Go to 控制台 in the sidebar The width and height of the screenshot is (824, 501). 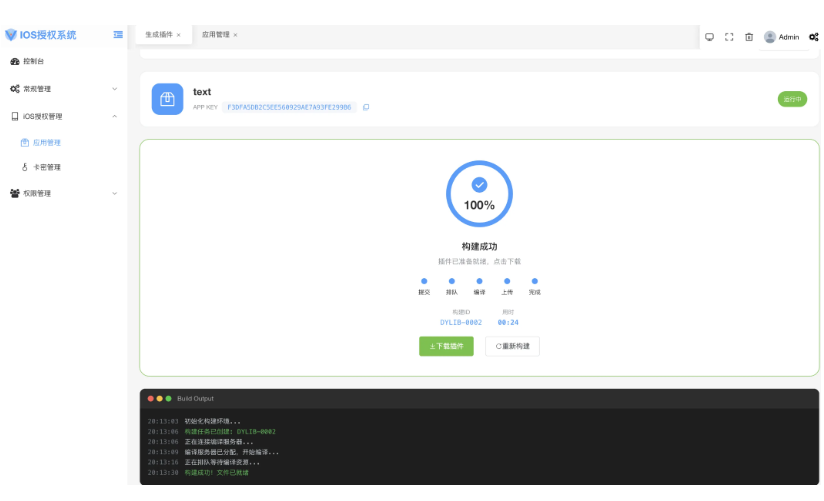[34, 62]
